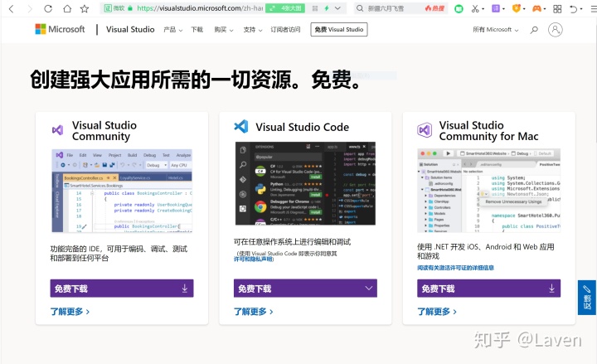Click the green circular browser extension icon
The width and height of the screenshot is (597, 364).
[x=459, y=8]
